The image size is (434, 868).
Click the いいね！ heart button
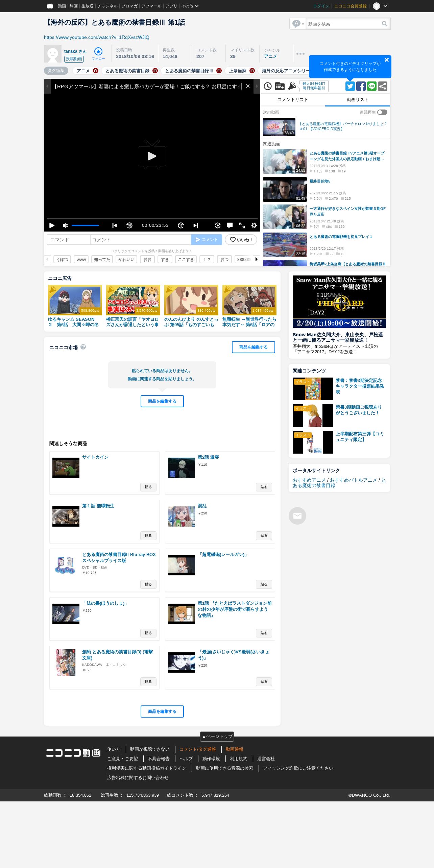241,240
